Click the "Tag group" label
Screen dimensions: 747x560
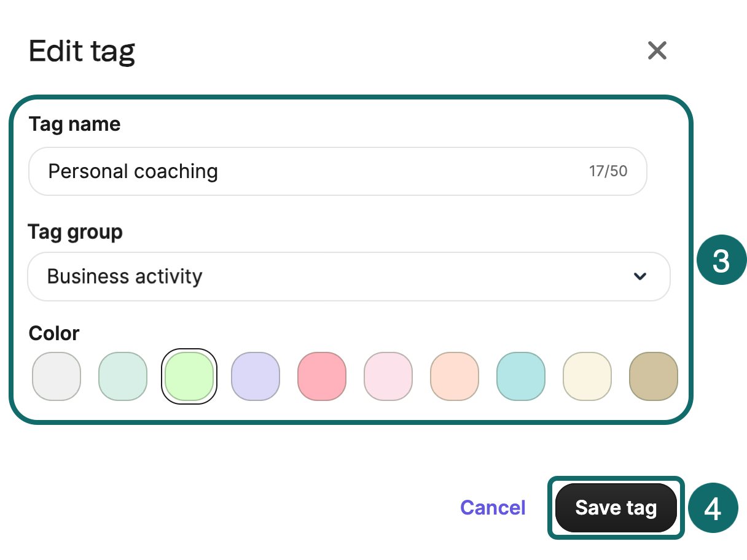76,232
